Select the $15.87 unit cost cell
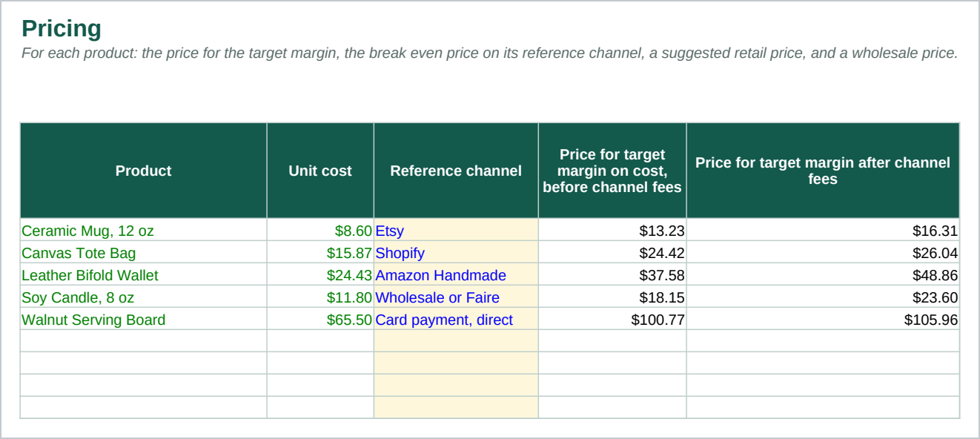Viewport: 980px width, 439px height. [320, 252]
